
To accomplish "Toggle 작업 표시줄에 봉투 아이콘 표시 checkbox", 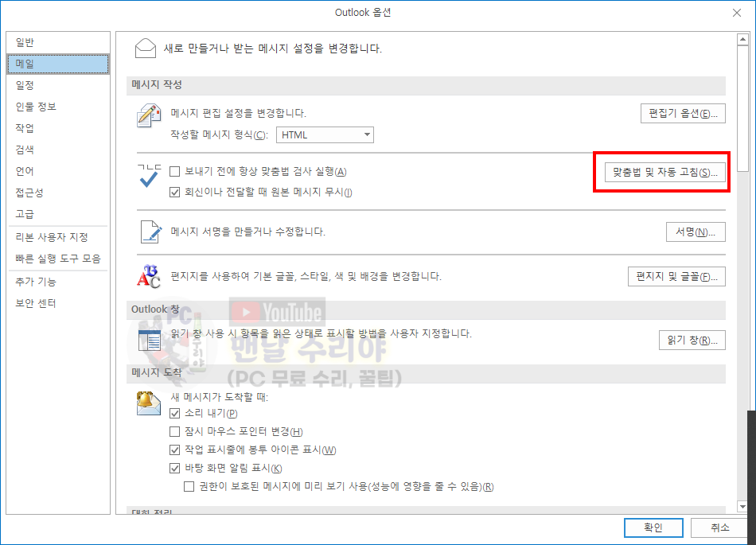I will [x=175, y=450].
